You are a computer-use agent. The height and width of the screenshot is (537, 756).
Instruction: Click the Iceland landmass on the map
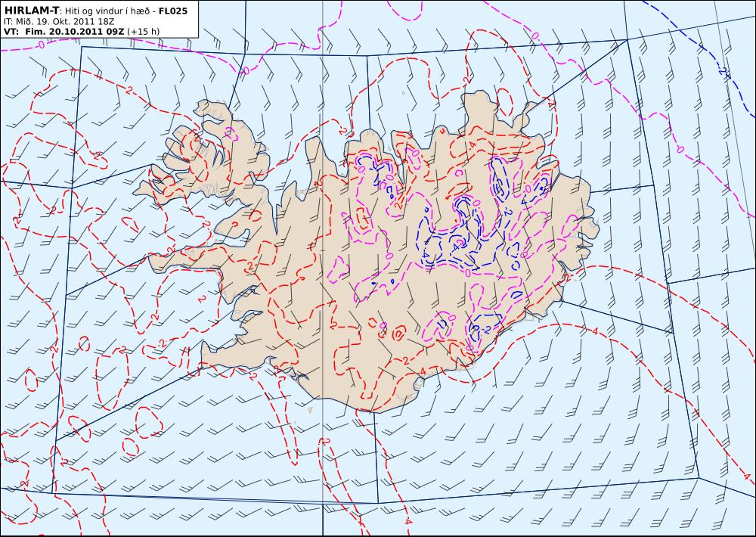[x=367, y=251]
